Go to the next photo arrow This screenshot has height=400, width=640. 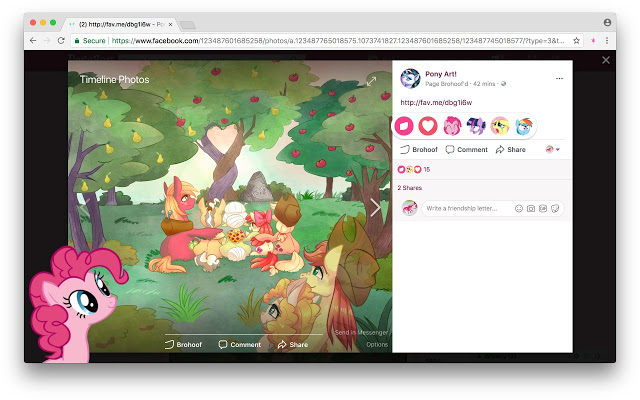tap(375, 207)
